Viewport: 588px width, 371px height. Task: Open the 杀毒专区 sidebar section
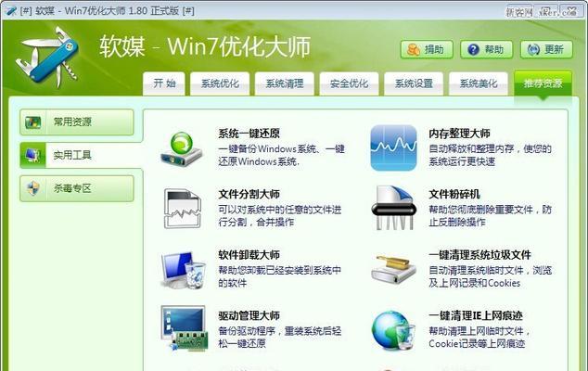(77, 188)
